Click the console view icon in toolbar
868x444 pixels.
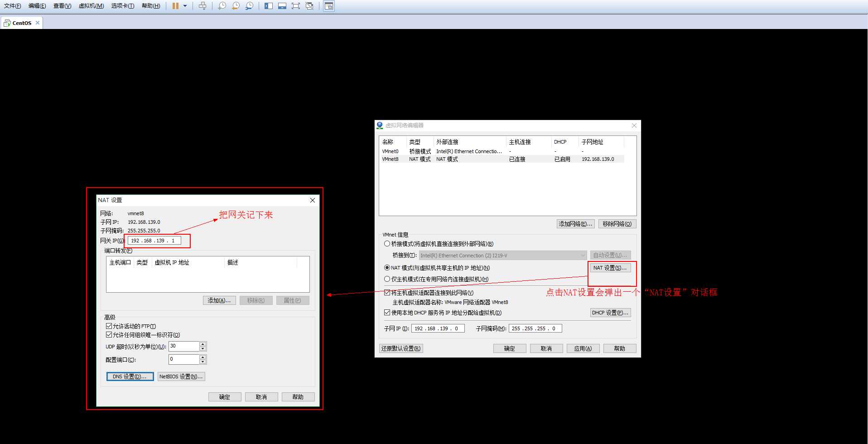click(x=329, y=6)
